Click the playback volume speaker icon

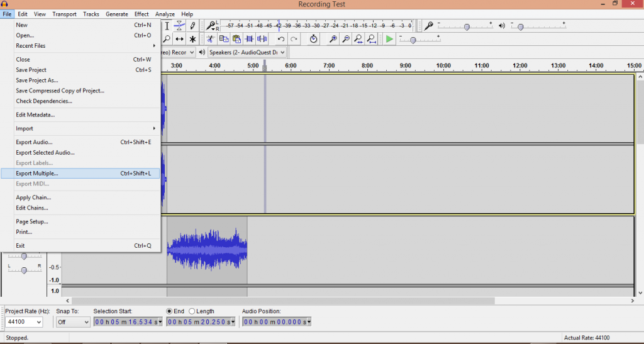click(x=501, y=25)
